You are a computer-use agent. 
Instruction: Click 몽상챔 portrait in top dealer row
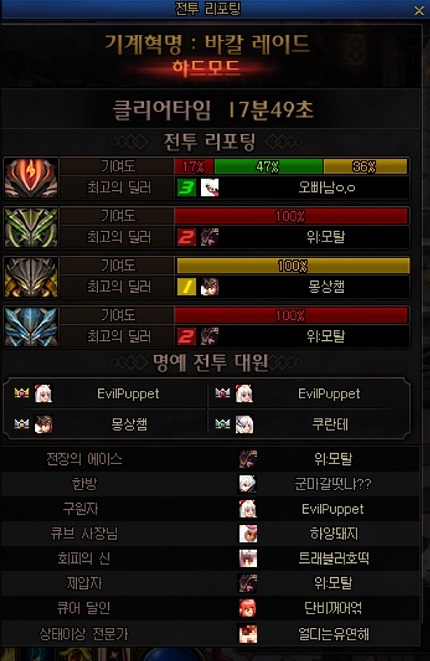pyautogui.click(x=210, y=287)
